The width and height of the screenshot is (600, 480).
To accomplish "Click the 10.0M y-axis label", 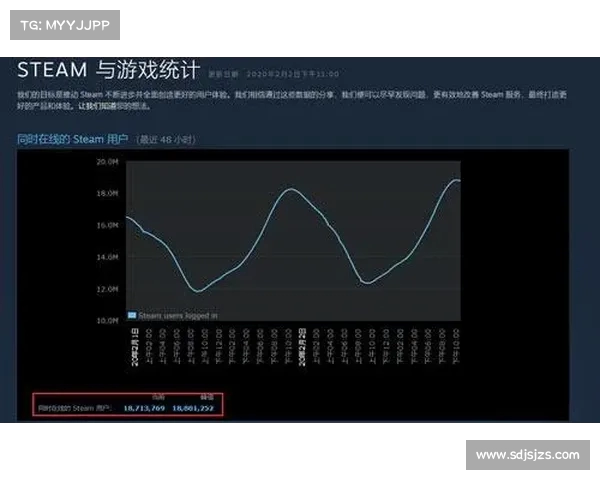I will (x=107, y=320).
